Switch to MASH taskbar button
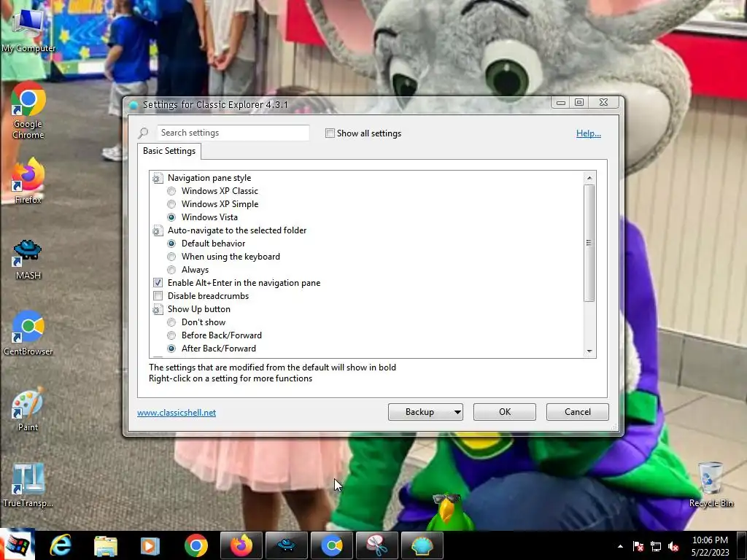The image size is (747, 560). coord(286,545)
